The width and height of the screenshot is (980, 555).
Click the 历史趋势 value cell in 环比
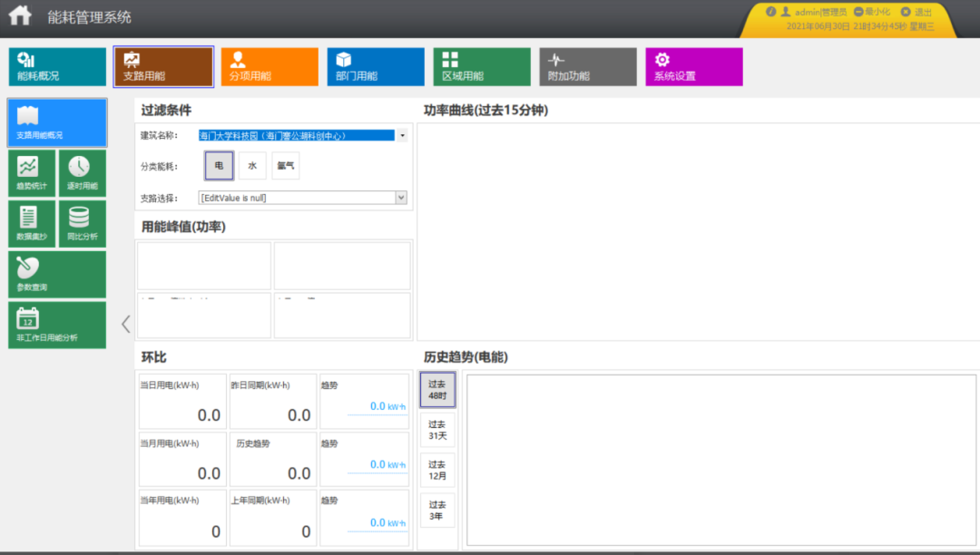tap(273, 460)
